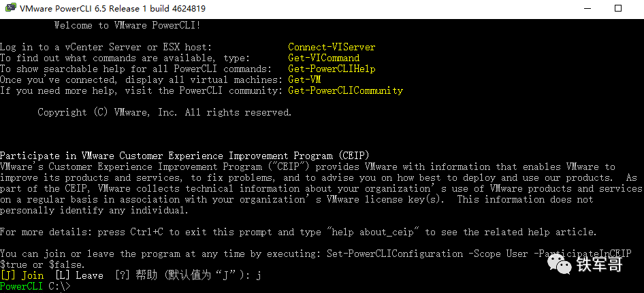The image size is (644, 293).
Task: Click the CEIP participation heading
Action: pos(184,156)
